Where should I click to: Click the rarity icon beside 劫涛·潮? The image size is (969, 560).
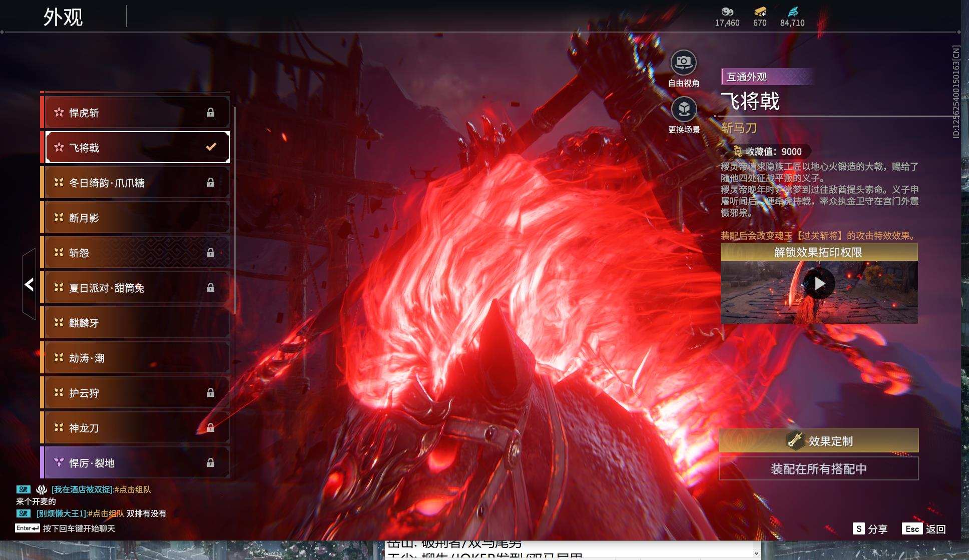(59, 357)
